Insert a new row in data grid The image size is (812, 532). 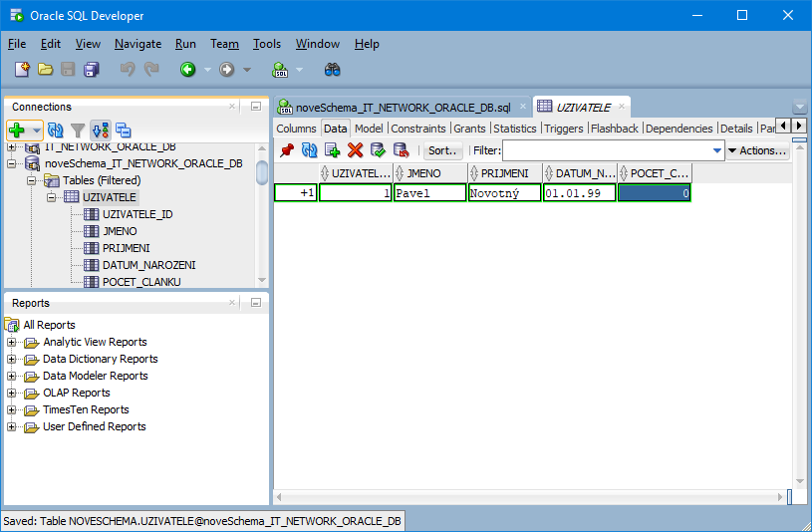[x=332, y=150]
